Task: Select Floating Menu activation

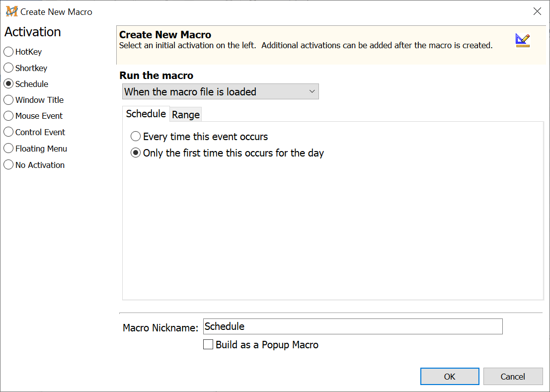Action: click(8, 149)
